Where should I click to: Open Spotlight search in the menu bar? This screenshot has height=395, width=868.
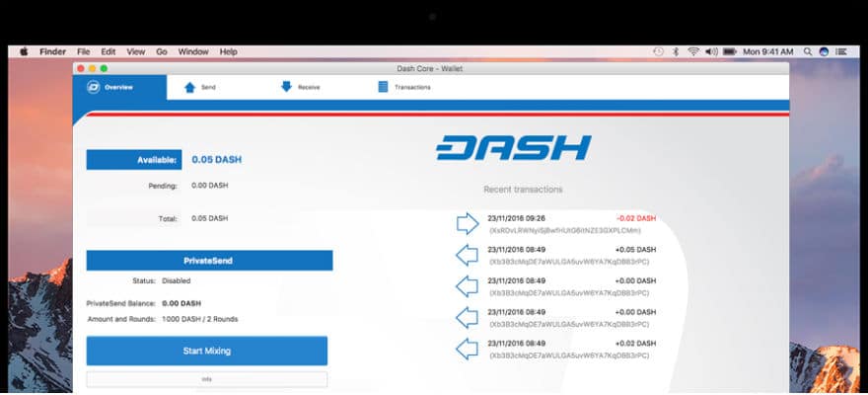pos(807,51)
